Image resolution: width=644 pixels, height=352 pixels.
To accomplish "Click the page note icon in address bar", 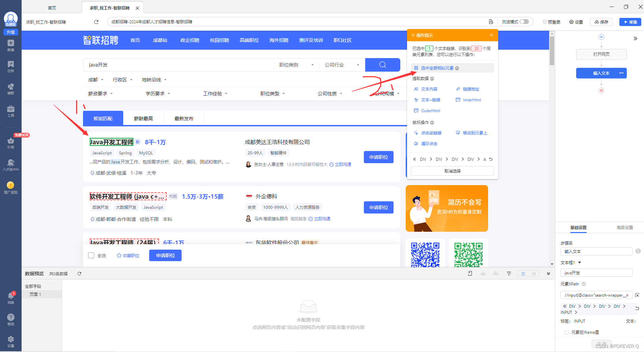I will (x=491, y=22).
